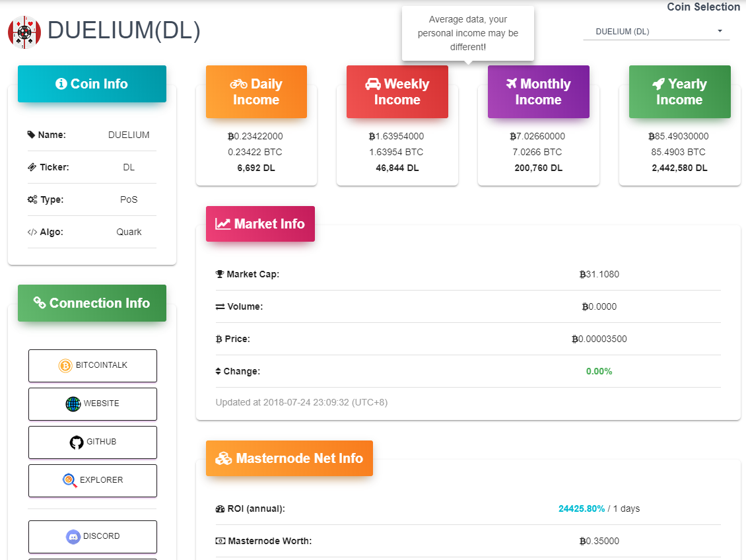This screenshot has width=746, height=560.
Task: Click the GitHub octocat icon
Action: coord(76,442)
